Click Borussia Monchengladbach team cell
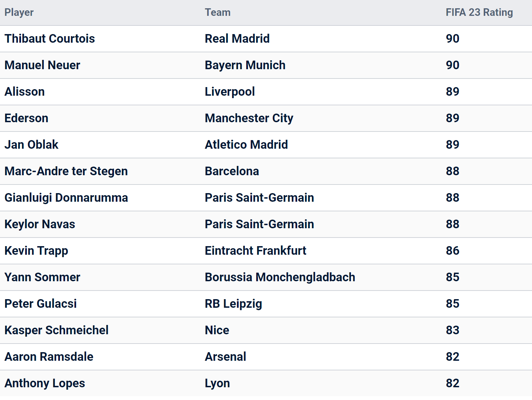The height and width of the screenshot is (400, 532). pyautogui.click(x=280, y=277)
